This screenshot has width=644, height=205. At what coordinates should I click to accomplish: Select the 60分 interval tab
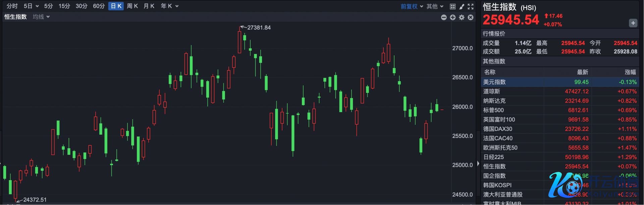(x=99, y=6)
